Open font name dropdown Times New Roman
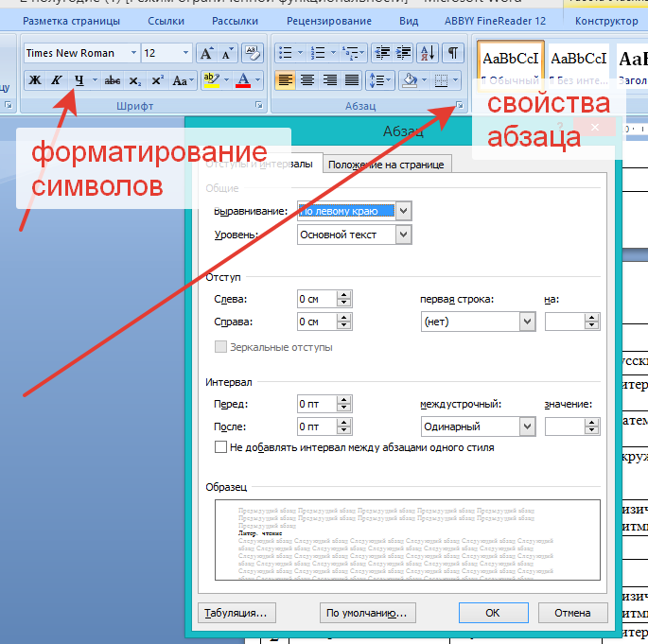 point(133,53)
